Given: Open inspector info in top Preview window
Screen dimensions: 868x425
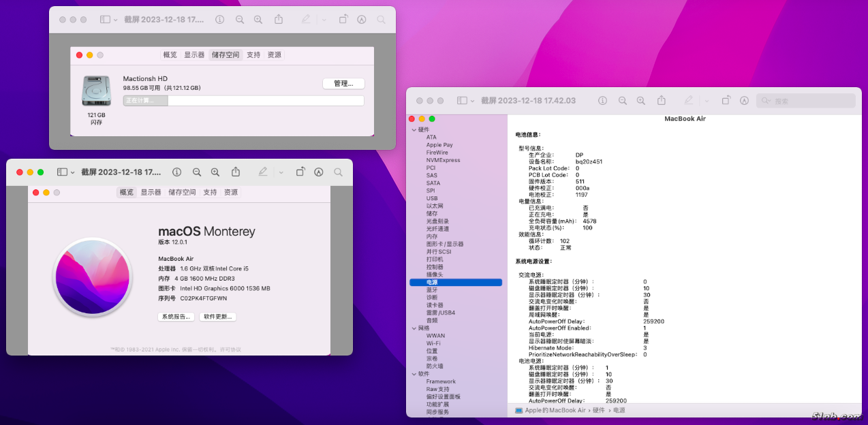Looking at the screenshot, I should coord(219,20).
